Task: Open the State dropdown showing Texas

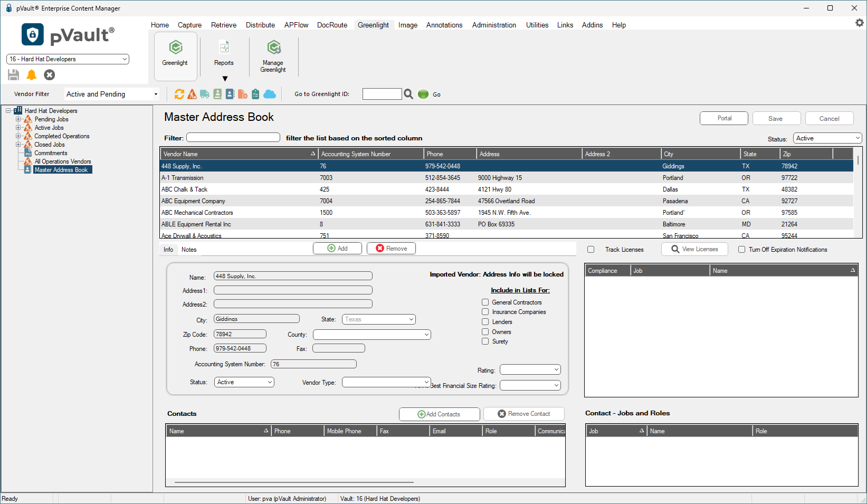Action: point(379,319)
